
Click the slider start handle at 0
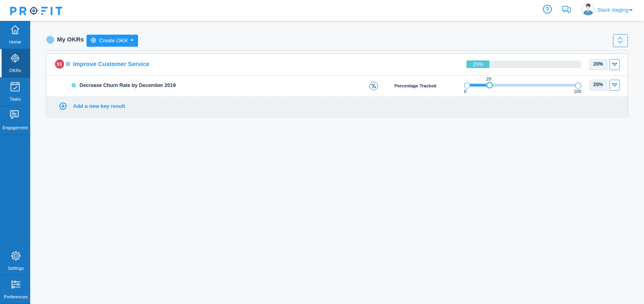point(467,85)
